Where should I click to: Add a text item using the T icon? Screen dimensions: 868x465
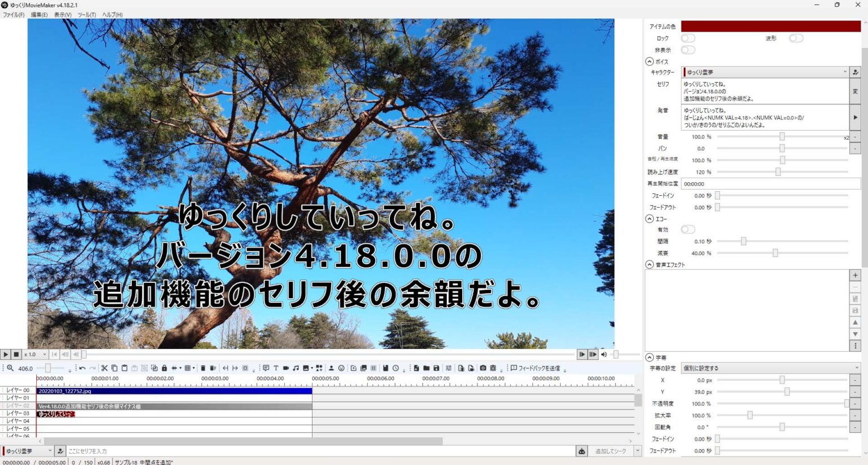[276, 368]
